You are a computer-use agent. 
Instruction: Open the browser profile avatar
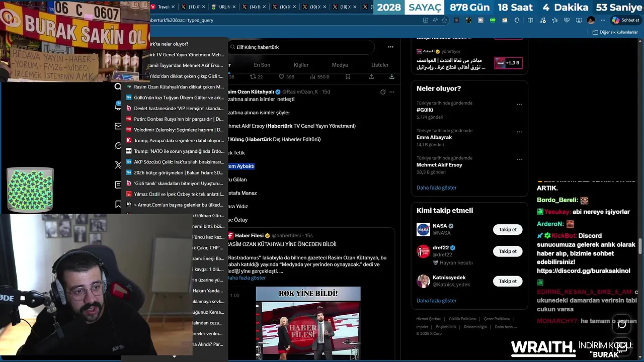[x=591, y=20]
